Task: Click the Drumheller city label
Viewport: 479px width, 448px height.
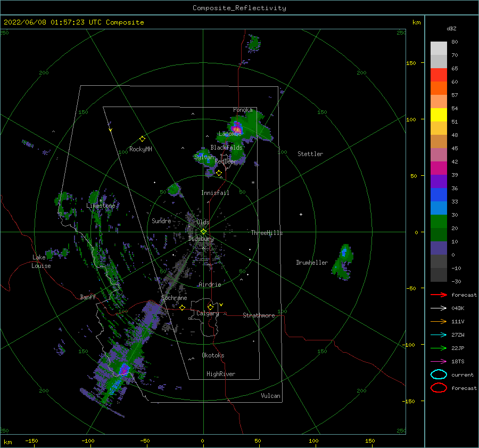Action: click(312, 263)
